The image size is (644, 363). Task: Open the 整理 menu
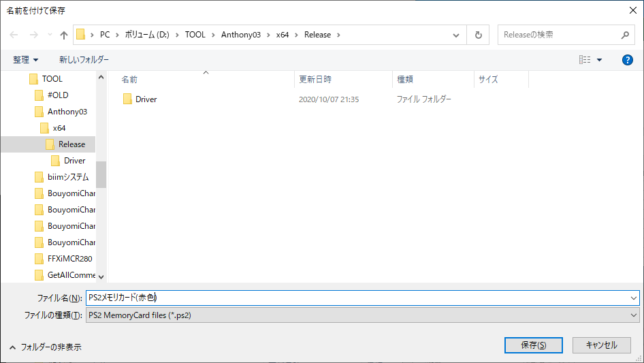25,60
